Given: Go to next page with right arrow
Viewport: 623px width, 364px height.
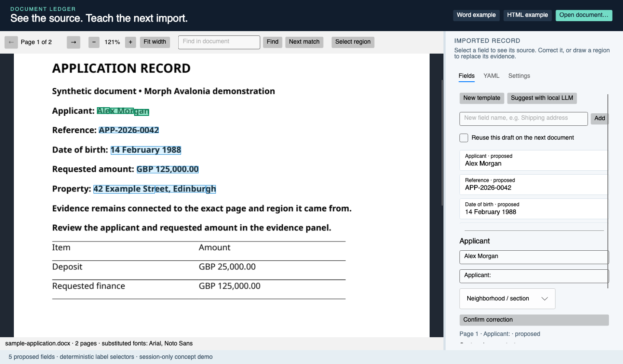Looking at the screenshot, I should coord(74,42).
